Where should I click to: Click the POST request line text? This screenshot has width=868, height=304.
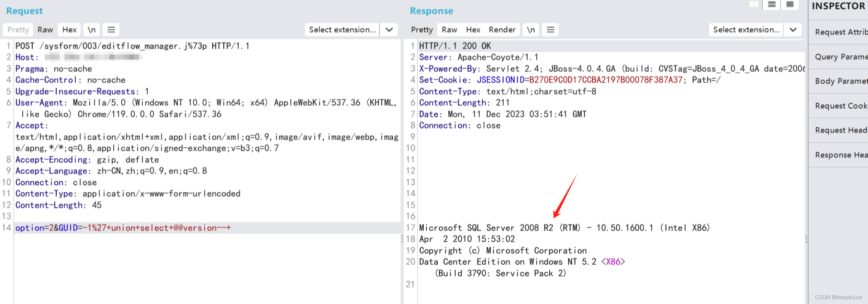pyautogui.click(x=132, y=46)
